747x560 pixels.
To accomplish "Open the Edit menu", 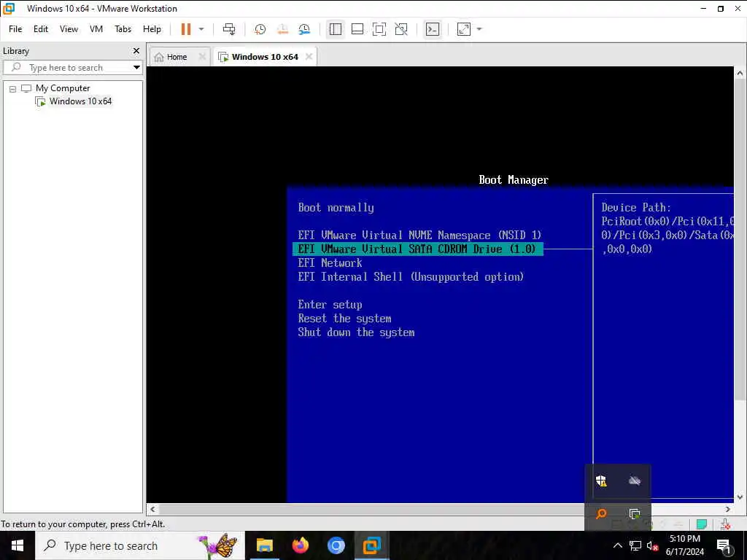I will [41, 29].
